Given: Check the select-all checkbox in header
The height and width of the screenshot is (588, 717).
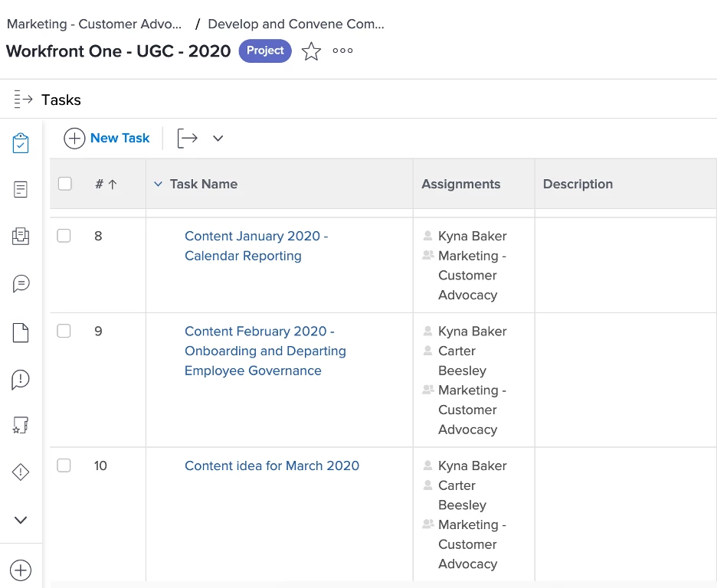Looking at the screenshot, I should point(65,184).
